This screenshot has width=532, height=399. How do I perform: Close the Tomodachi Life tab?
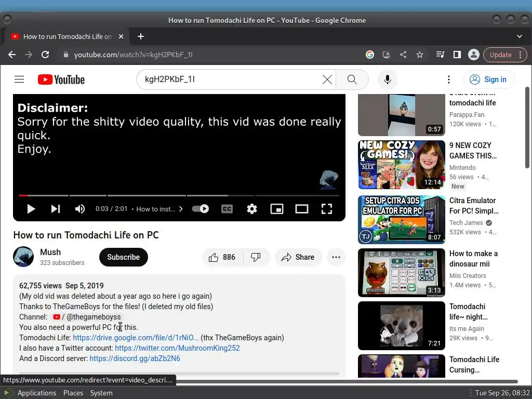pos(121,36)
